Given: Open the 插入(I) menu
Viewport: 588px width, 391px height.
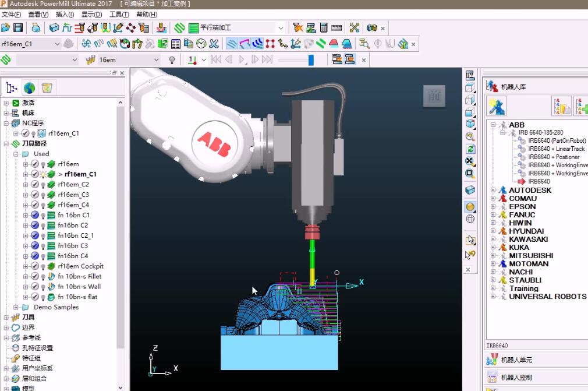Looking at the screenshot, I should tap(65, 14).
